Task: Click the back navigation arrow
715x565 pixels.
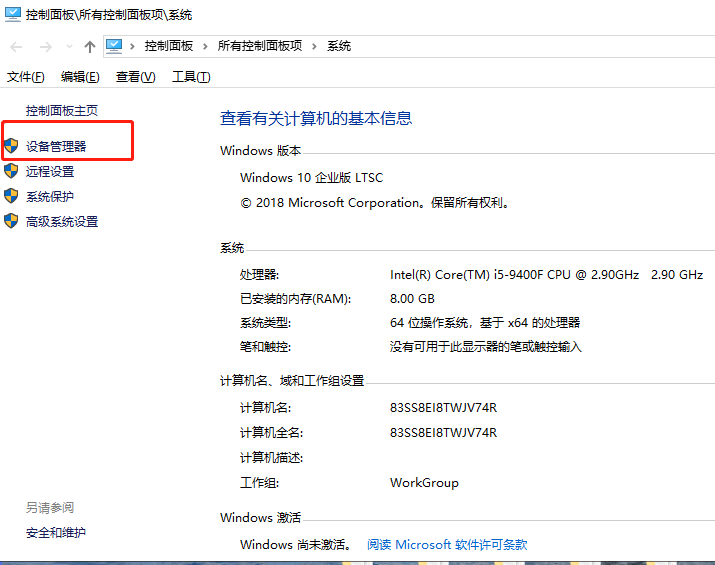Action: (x=16, y=47)
